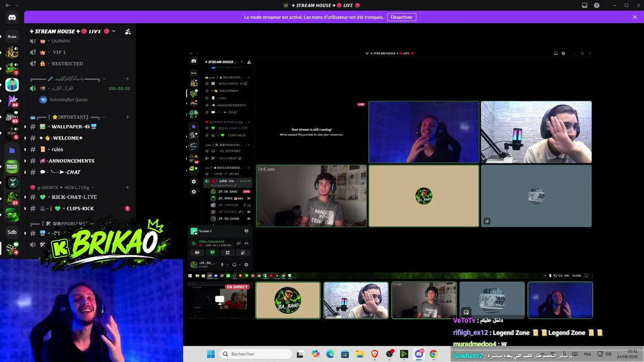644x362 pixels.
Task: Join the القرآن الكريم voice channel
Action: [x=80, y=88]
